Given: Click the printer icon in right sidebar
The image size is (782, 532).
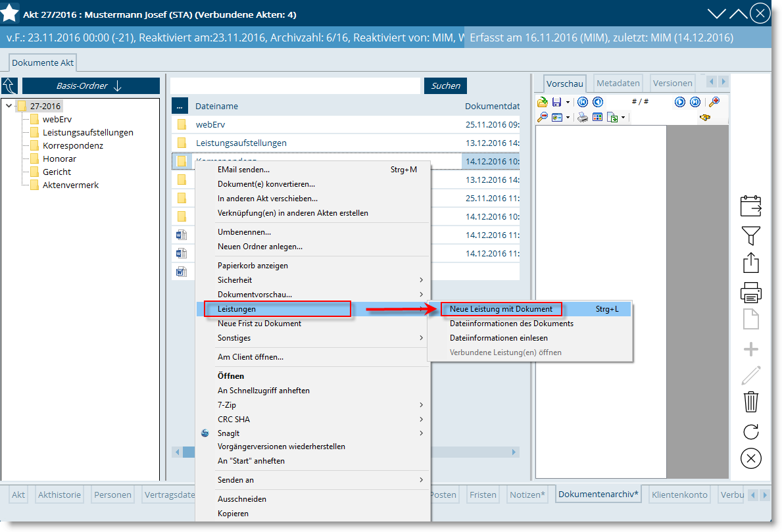Looking at the screenshot, I should pos(750,293).
